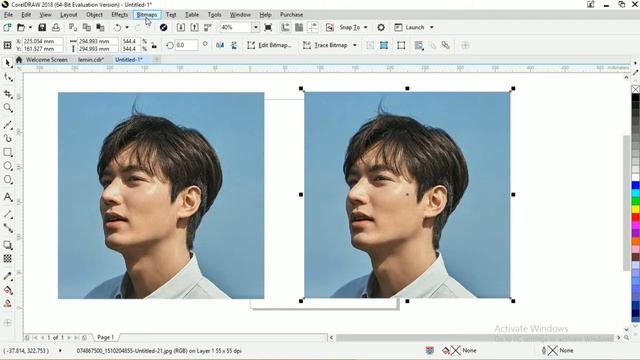This screenshot has height=360, width=640.
Task: Click the no-color X swatch in palette
Action: [636, 89]
